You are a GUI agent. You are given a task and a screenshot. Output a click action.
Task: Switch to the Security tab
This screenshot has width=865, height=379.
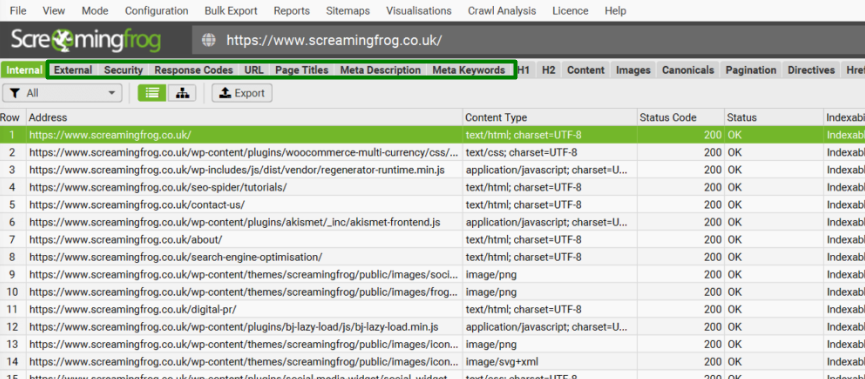pos(124,70)
